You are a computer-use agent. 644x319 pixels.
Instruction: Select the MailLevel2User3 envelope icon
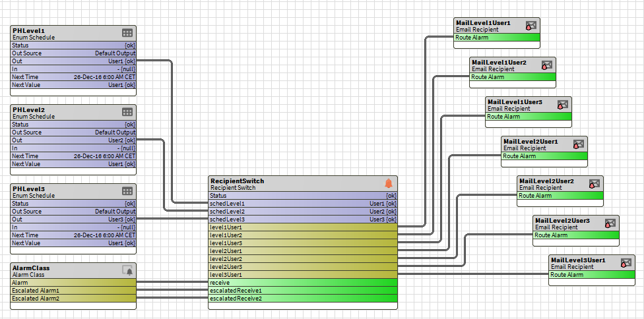click(x=610, y=223)
